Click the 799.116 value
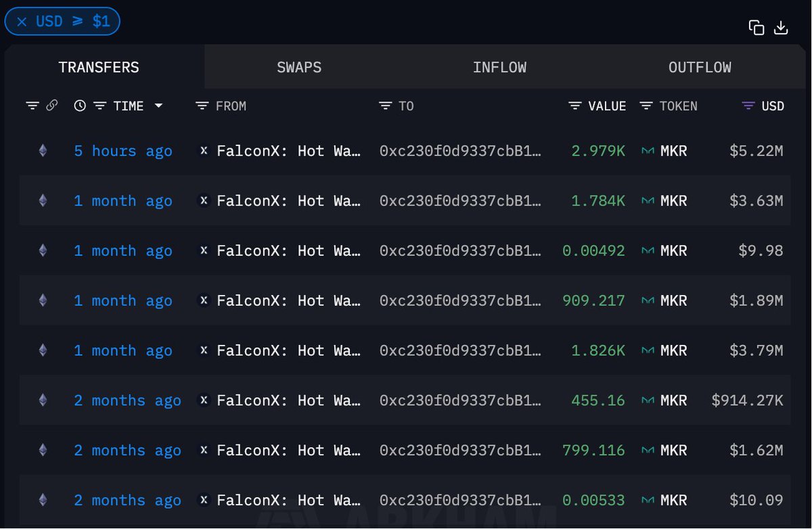Viewport: 812px width, 529px height. (x=593, y=451)
